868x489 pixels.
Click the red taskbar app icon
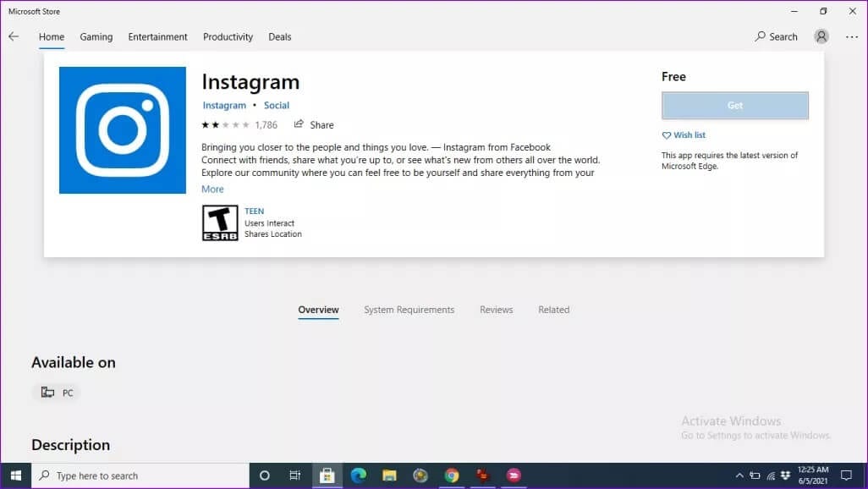pyautogui.click(x=483, y=475)
